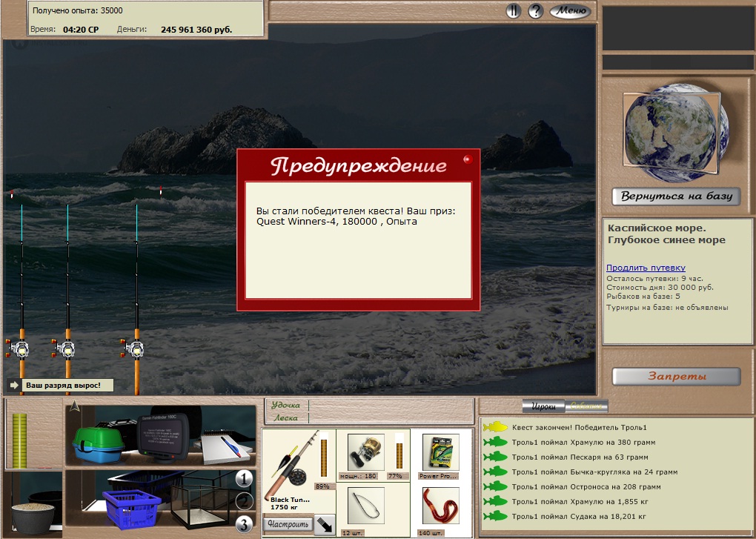The height and width of the screenshot is (539, 756).
Task: Select rod slot number 3
Action: click(x=244, y=524)
